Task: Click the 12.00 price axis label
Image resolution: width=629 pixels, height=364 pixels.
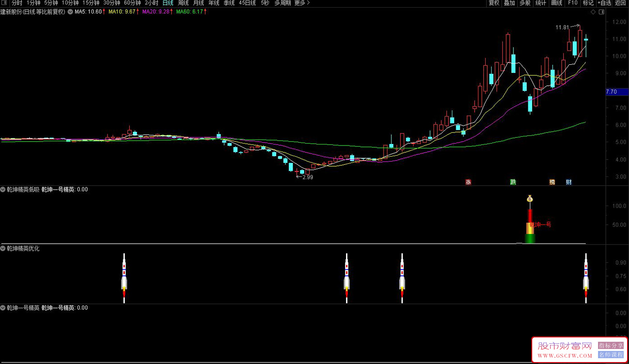Action: click(620, 22)
